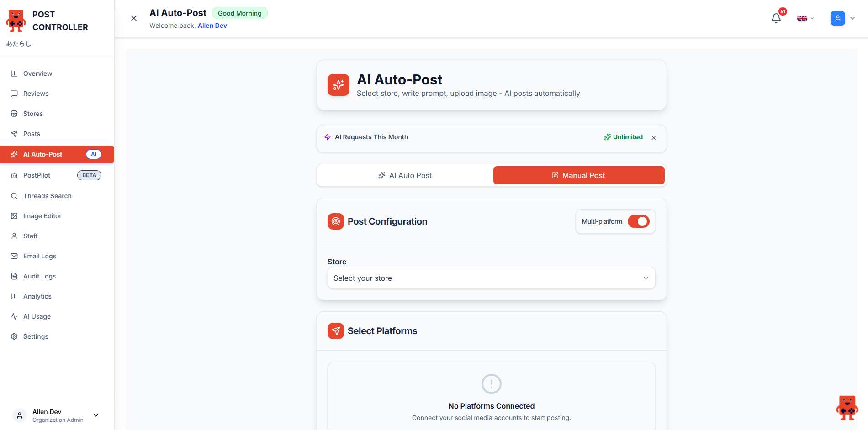
Task: Switch to the AI Auto Post tab
Action: tap(405, 175)
